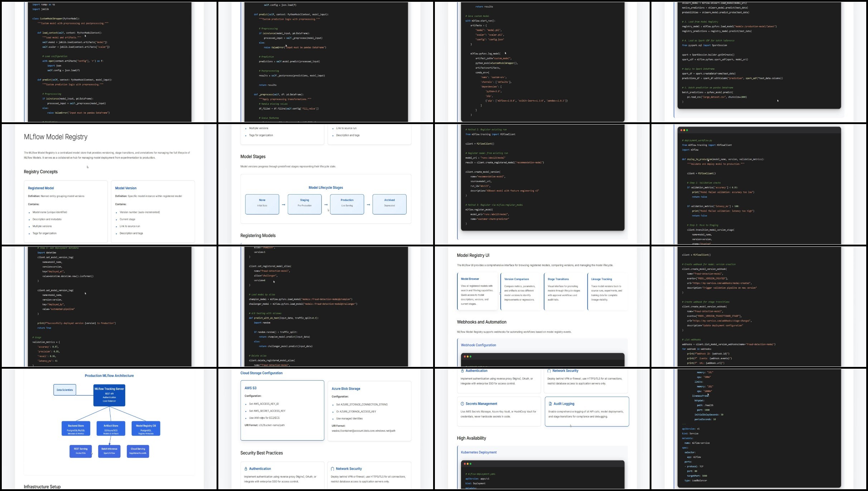Click the 'name="customer-churn-predictor"' code line
Viewport: 868px width, 491px height.
click(490, 219)
